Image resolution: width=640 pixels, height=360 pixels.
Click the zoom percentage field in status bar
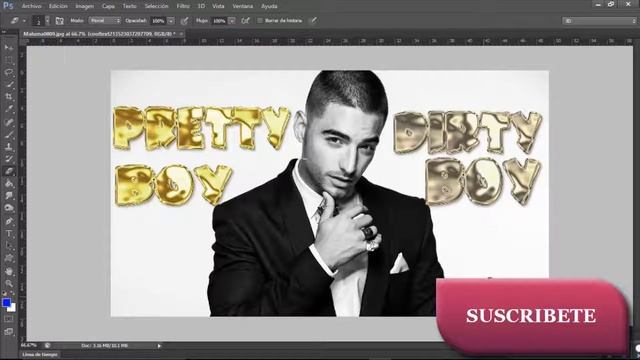pos(29,346)
